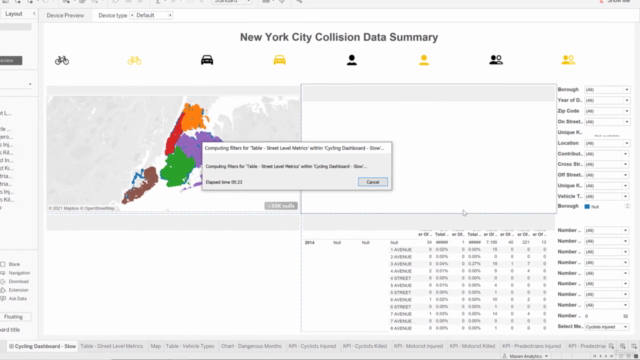Click the Floating layout button
Screen dimensions: 640x360
point(13,317)
